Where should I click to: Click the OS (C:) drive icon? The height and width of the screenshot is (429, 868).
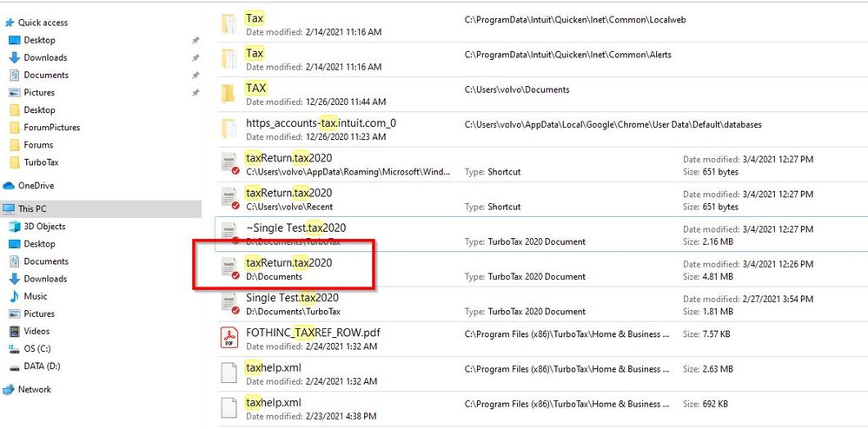[15, 349]
